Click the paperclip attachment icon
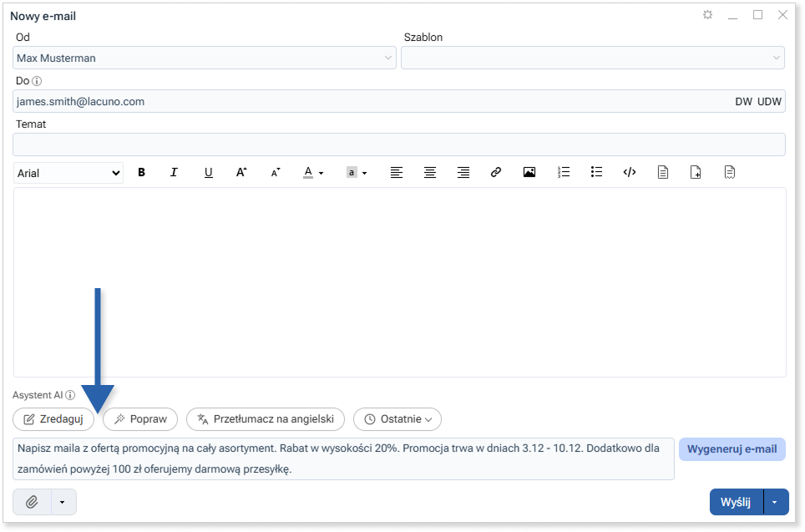 [x=32, y=502]
